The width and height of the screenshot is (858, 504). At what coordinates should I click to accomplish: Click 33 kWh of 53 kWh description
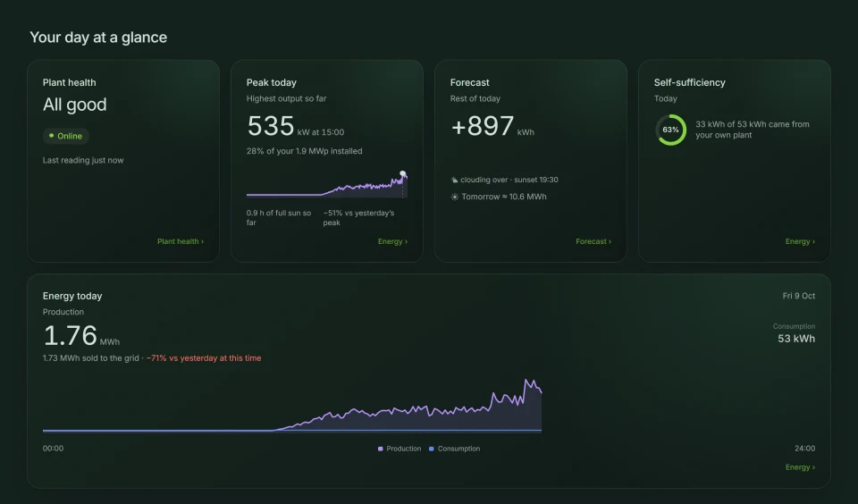coord(752,130)
